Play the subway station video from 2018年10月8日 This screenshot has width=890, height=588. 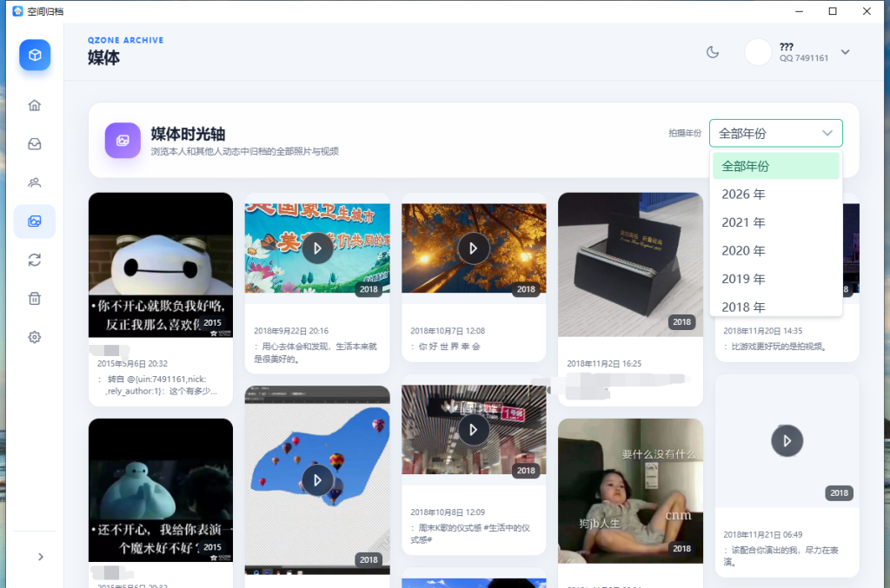[x=474, y=430]
